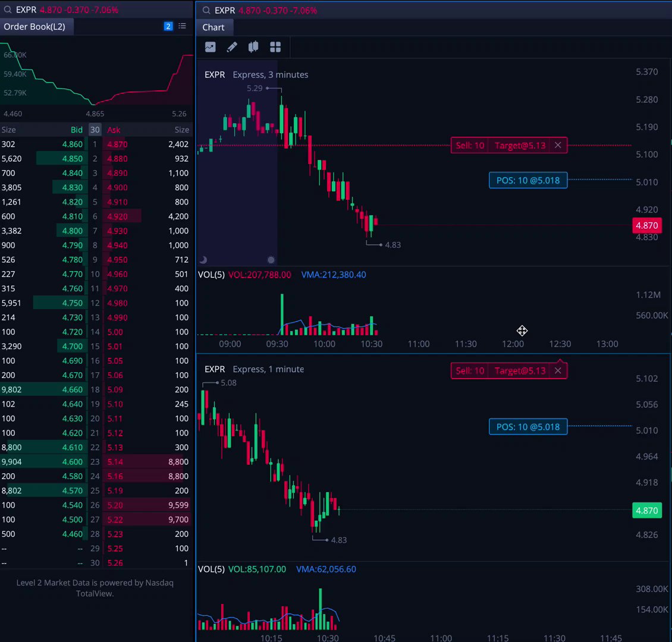Click the Bid column header

76,130
